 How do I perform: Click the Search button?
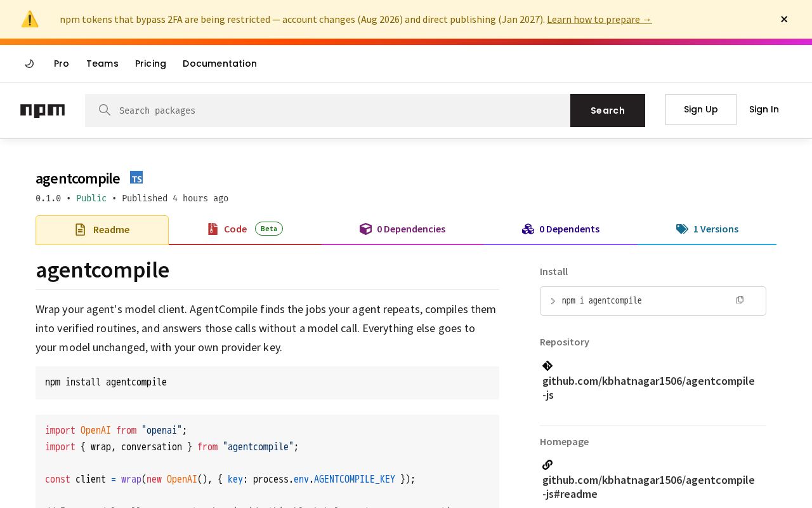coord(608,110)
